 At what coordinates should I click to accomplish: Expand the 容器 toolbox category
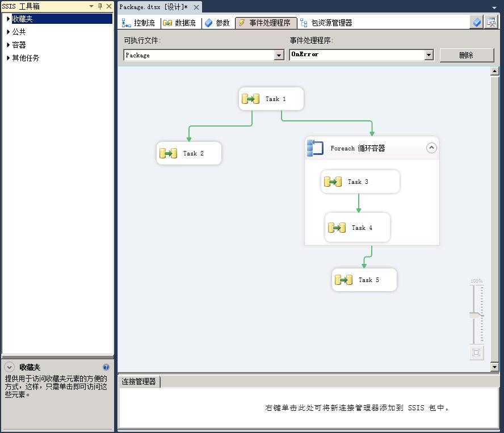click(x=9, y=45)
